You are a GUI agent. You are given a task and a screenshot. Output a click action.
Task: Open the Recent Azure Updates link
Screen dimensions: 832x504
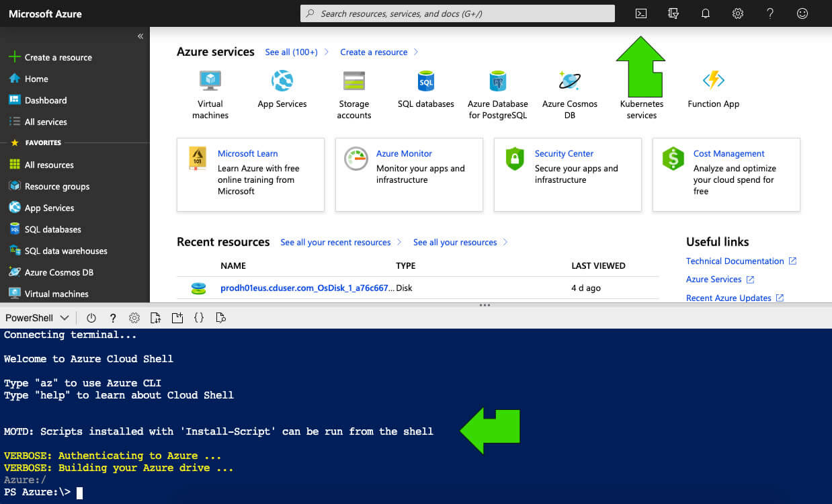[729, 298]
